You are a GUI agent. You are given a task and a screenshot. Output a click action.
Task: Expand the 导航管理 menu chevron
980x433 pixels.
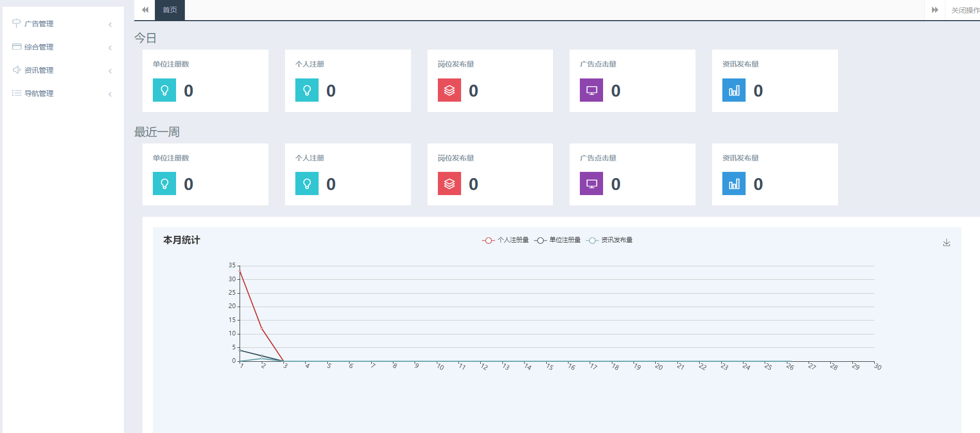tap(110, 94)
